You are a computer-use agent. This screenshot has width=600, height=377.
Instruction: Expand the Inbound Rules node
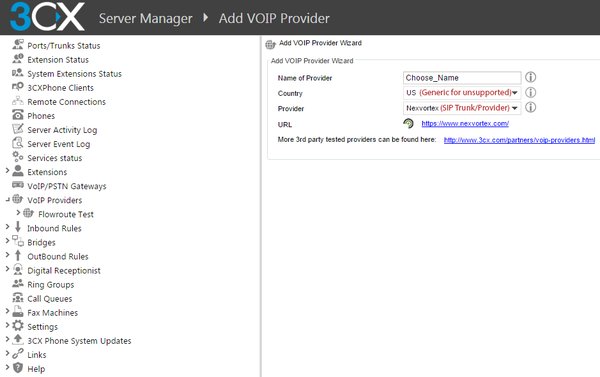pyautogui.click(x=7, y=227)
